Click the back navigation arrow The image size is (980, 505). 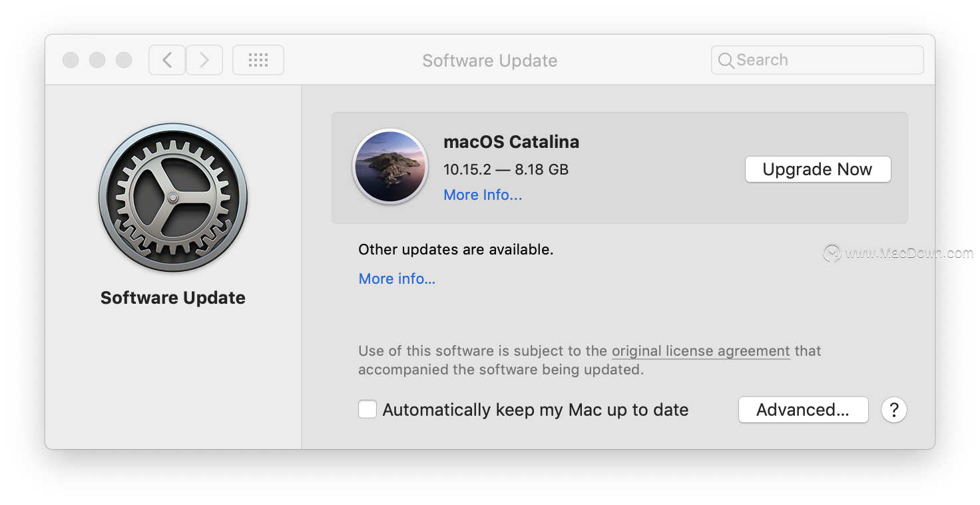pos(167,60)
